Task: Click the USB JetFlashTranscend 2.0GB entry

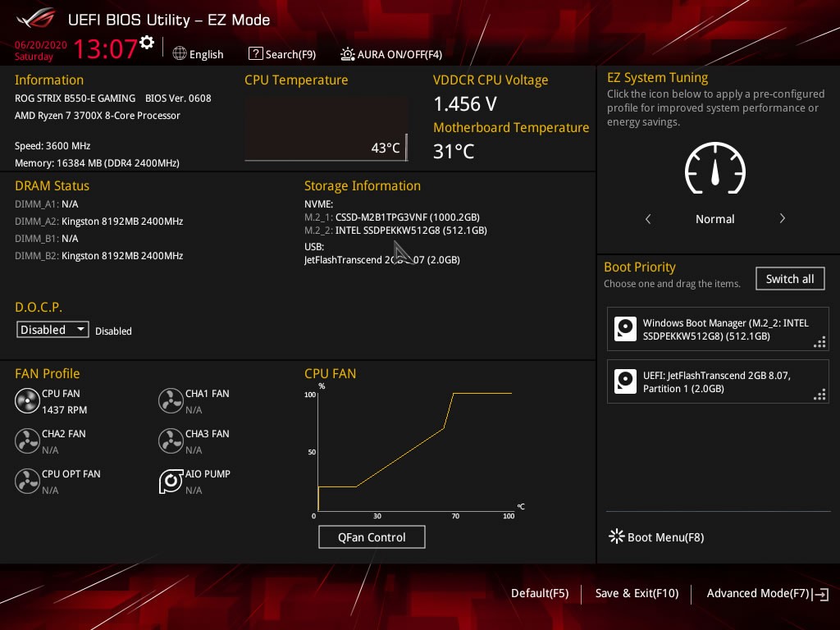Action: tap(382, 260)
